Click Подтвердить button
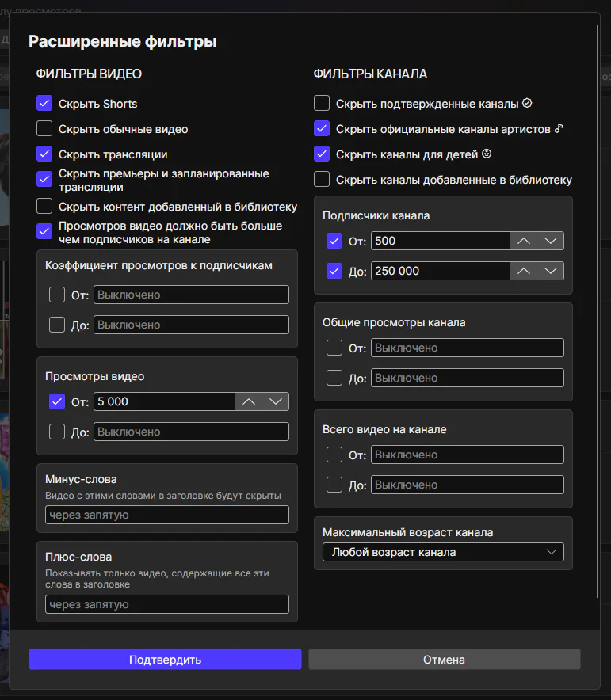611x700 pixels. [165, 660]
